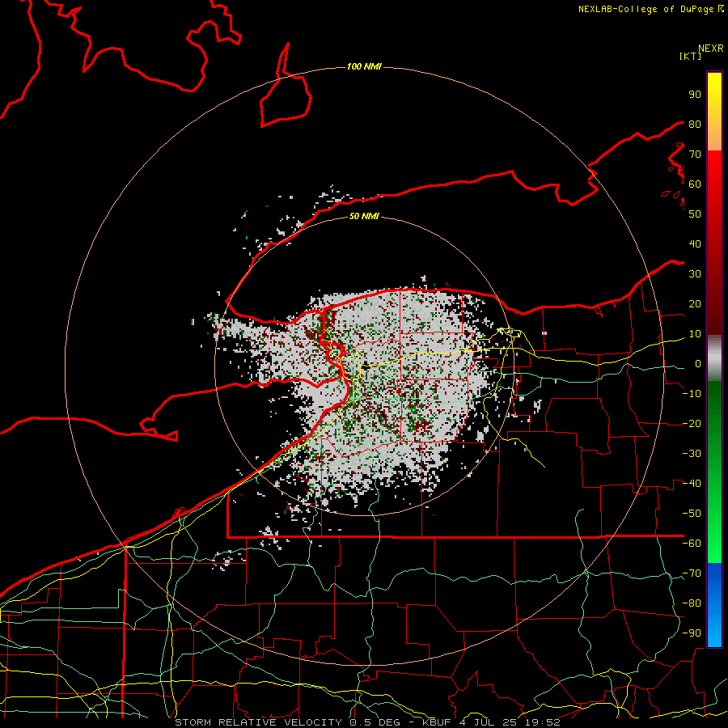
Task: Click the -70 knot scale label
Action: click(x=692, y=574)
